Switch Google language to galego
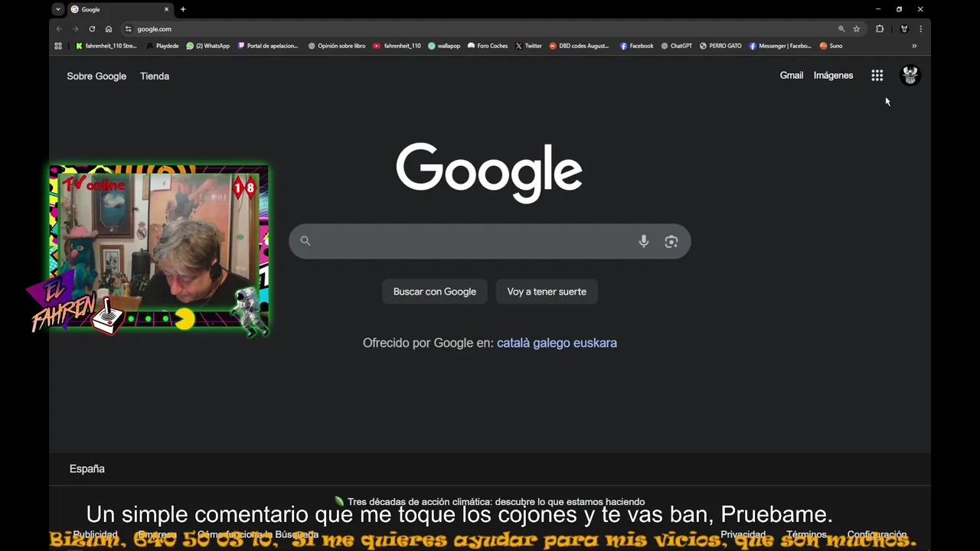Viewport: 980px width, 551px height. [x=550, y=343]
